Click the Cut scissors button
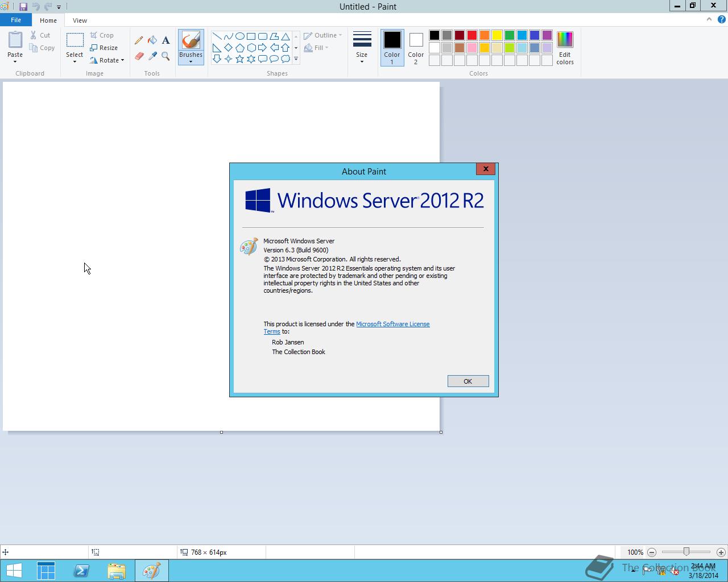728x582 pixels. coord(40,35)
